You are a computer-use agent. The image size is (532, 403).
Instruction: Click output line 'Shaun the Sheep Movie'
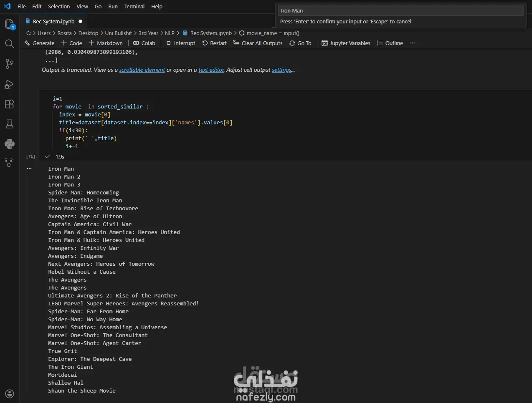[82, 390]
